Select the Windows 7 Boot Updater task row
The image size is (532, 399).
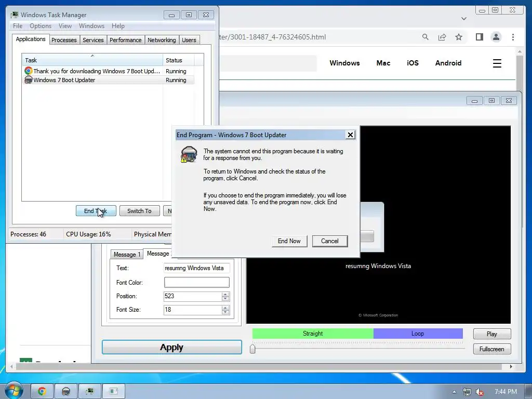click(x=109, y=80)
